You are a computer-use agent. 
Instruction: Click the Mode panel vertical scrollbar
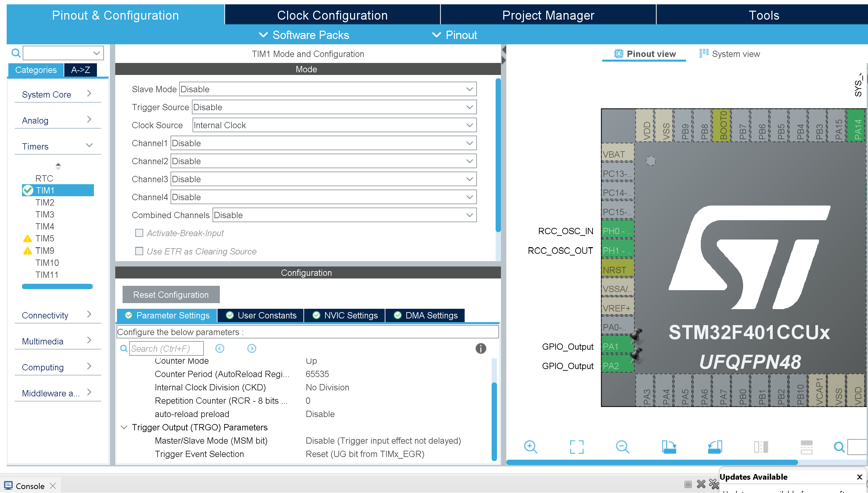tap(498, 155)
